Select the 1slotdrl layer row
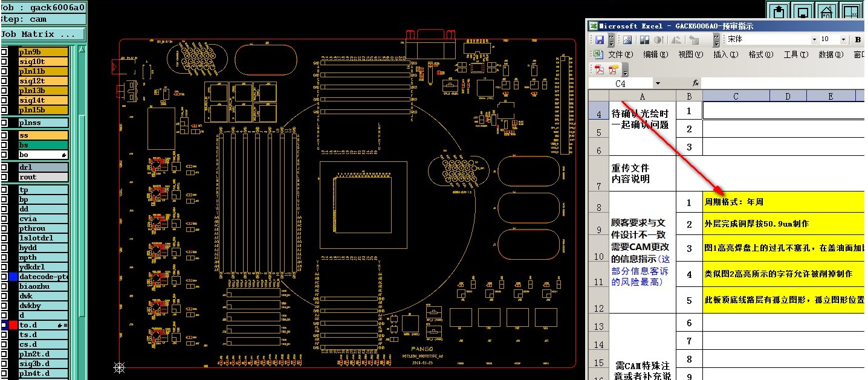 tap(43, 238)
